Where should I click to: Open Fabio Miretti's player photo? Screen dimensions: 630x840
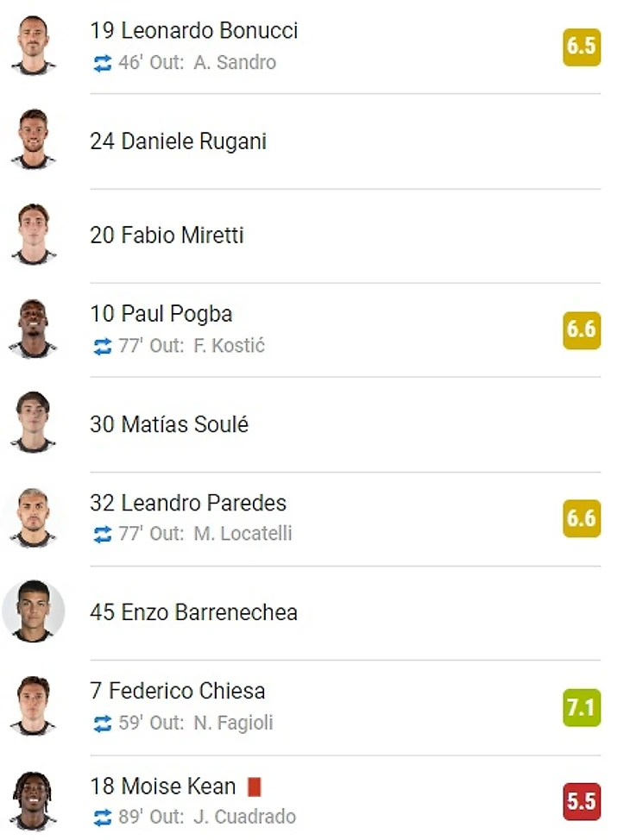click(34, 235)
